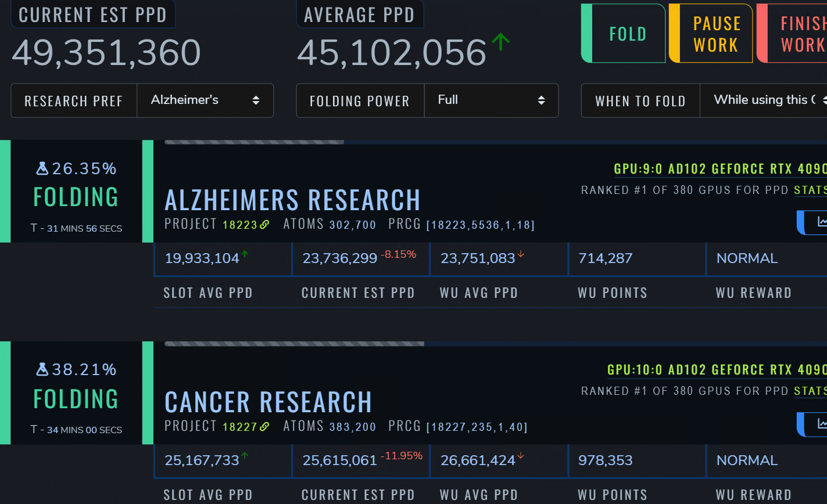Open the When To Fold dropdown
827x504 pixels.
point(762,100)
